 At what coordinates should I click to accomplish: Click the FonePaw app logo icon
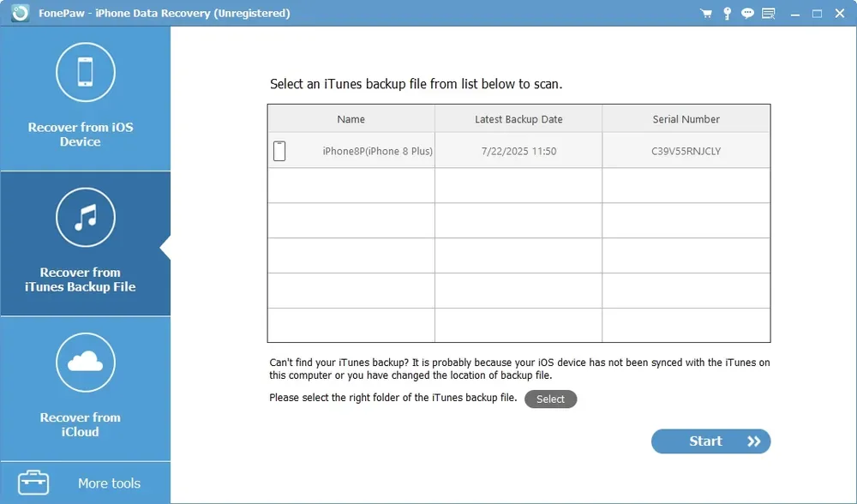point(20,14)
